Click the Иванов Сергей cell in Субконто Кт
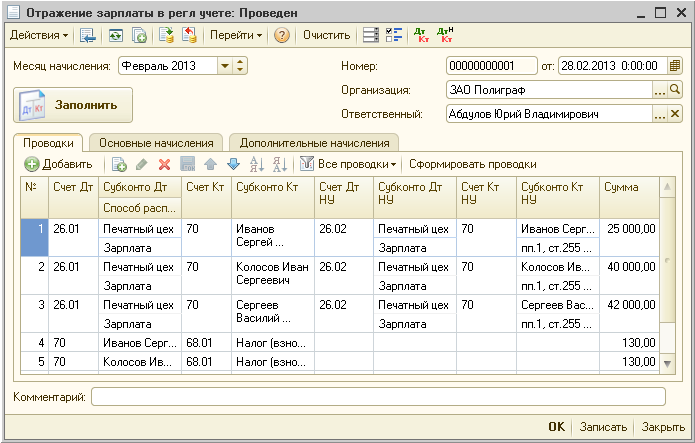 click(x=273, y=238)
